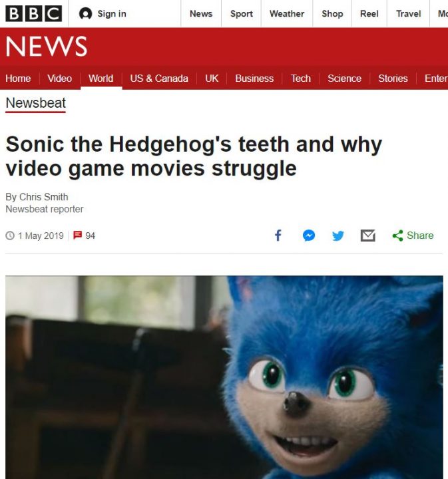Open the green Share icon menu

pyautogui.click(x=397, y=236)
